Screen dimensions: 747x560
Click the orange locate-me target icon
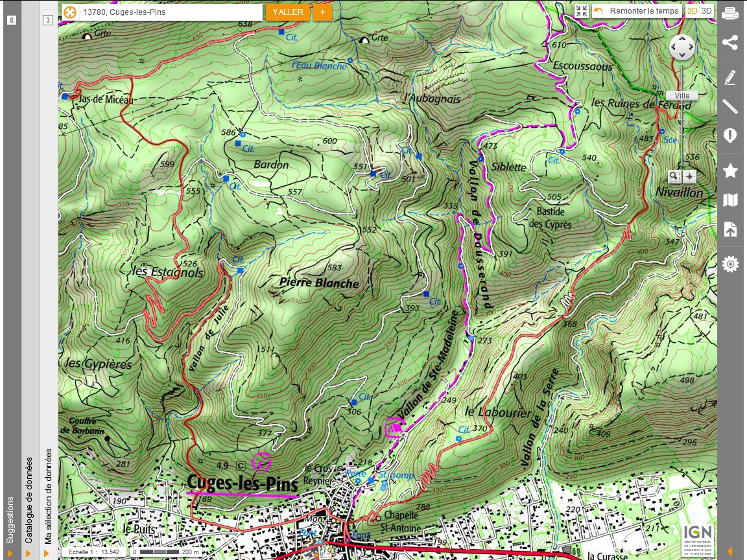click(x=70, y=12)
